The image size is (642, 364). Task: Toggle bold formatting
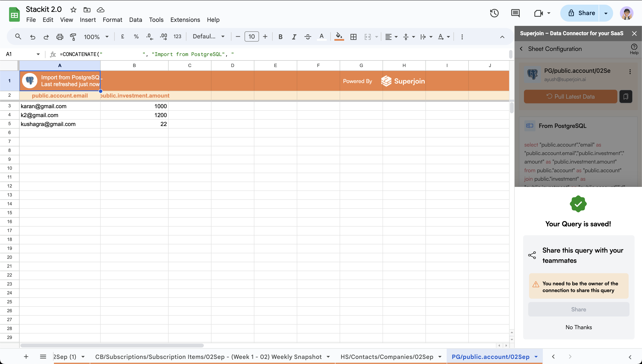[x=280, y=37]
